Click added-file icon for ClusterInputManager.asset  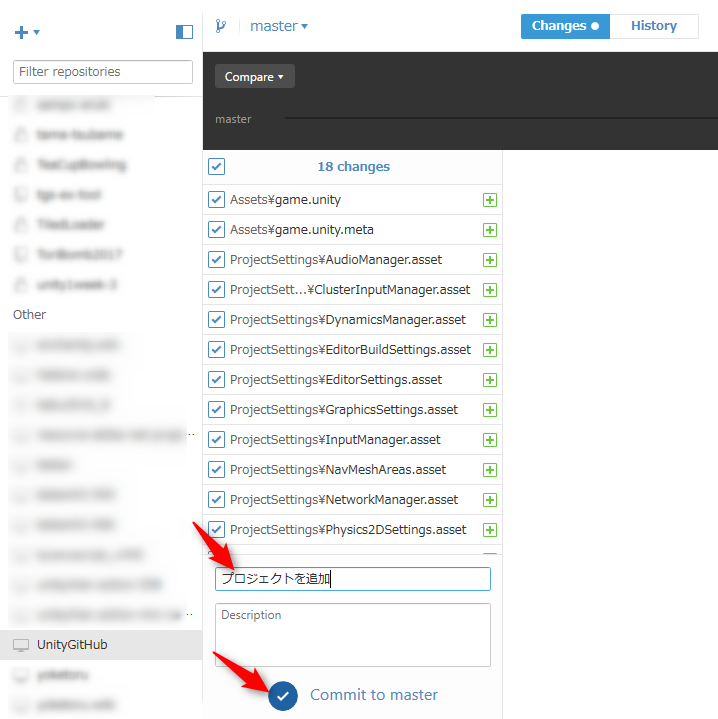[490, 290]
